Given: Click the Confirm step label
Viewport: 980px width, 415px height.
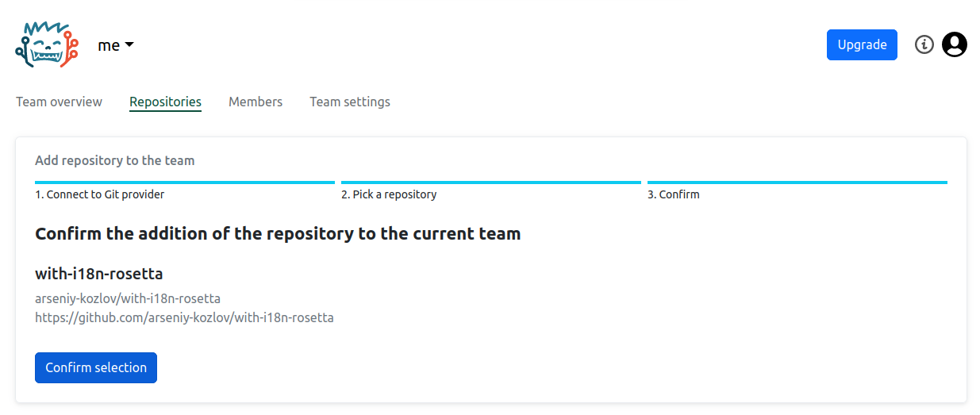Looking at the screenshot, I should click(674, 194).
